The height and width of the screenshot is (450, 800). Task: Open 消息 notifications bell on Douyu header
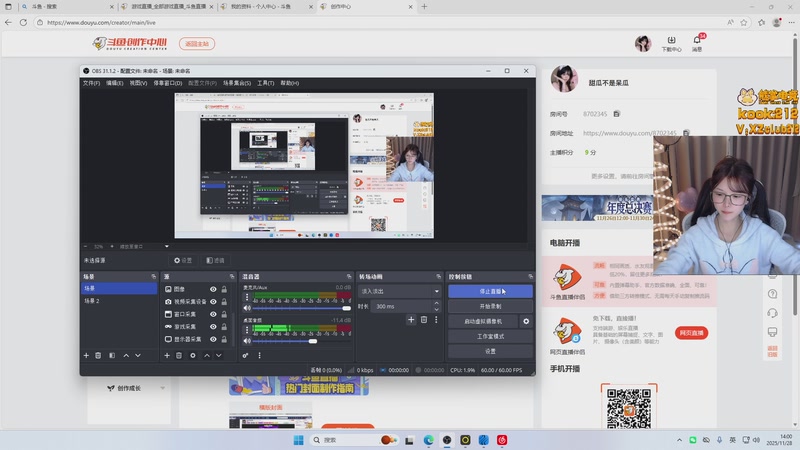697,43
